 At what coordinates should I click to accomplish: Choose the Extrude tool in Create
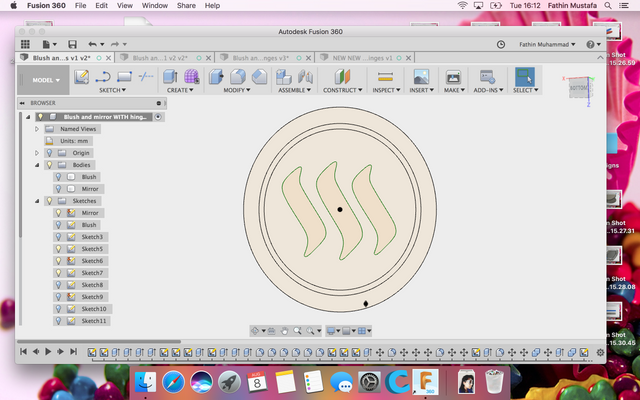170,77
